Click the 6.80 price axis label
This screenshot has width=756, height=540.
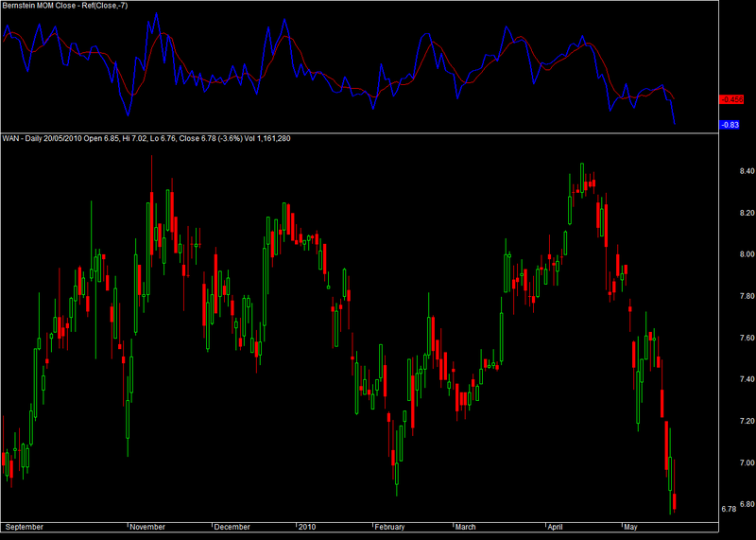point(747,504)
